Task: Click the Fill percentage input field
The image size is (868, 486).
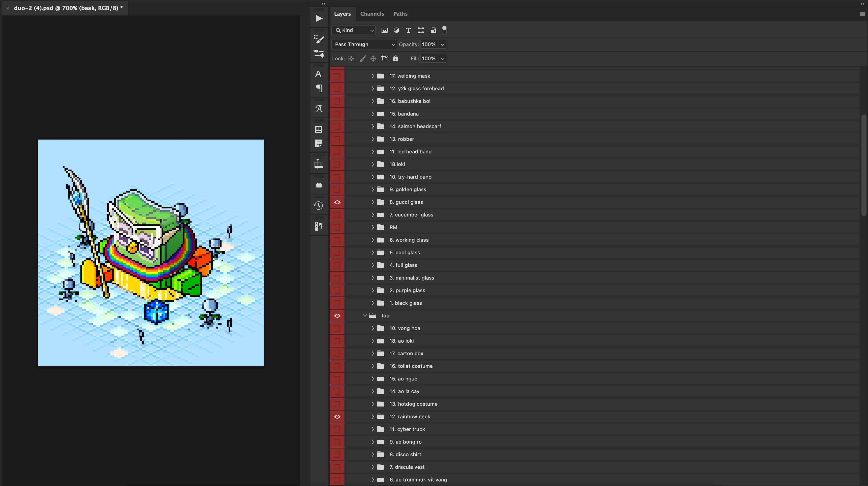Action: pyautogui.click(x=429, y=59)
